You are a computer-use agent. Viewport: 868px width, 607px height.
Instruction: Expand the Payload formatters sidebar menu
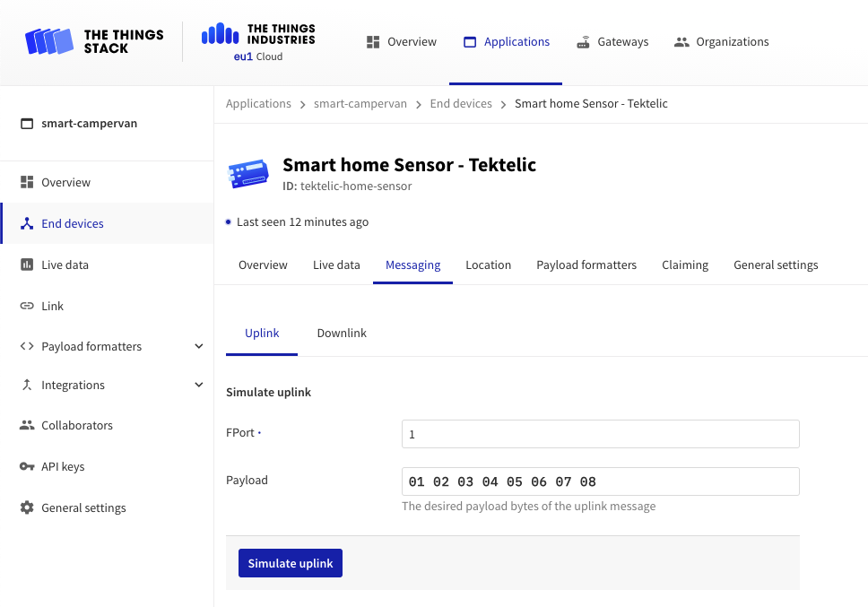(x=198, y=346)
